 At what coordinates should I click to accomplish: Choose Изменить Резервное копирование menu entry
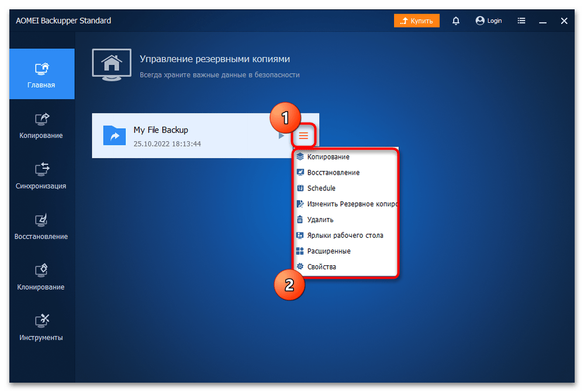click(345, 204)
